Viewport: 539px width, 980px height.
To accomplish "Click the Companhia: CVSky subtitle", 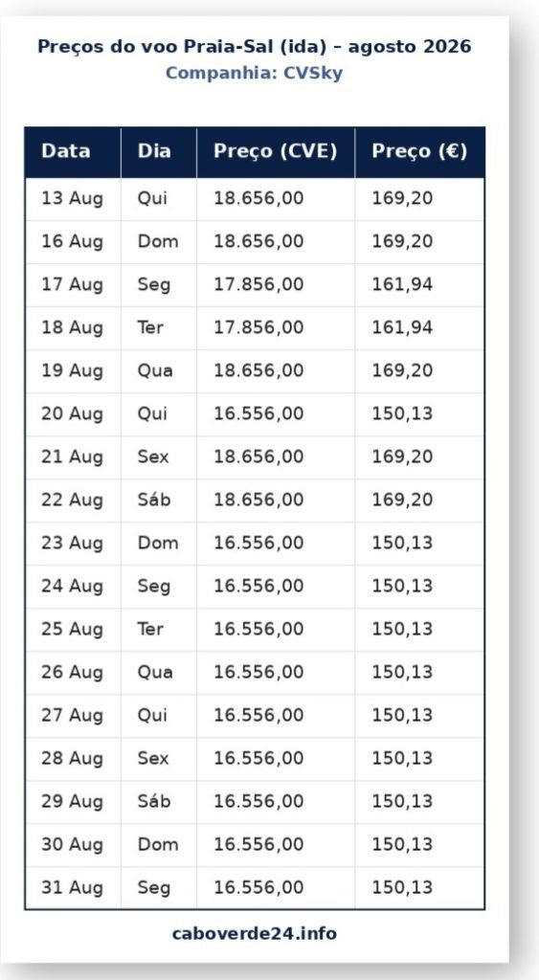I will click(x=254, y=74).
